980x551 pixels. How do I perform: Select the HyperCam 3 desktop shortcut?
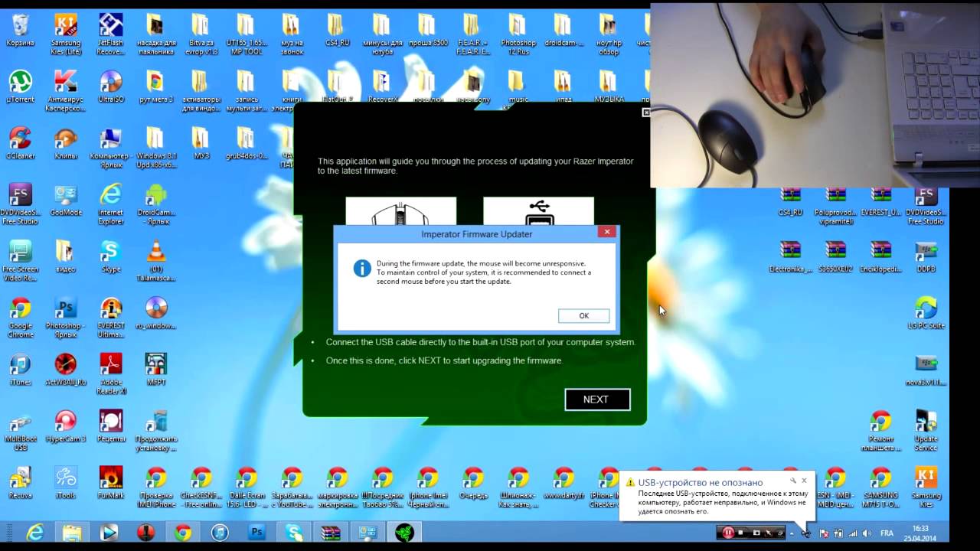(66, 426)
